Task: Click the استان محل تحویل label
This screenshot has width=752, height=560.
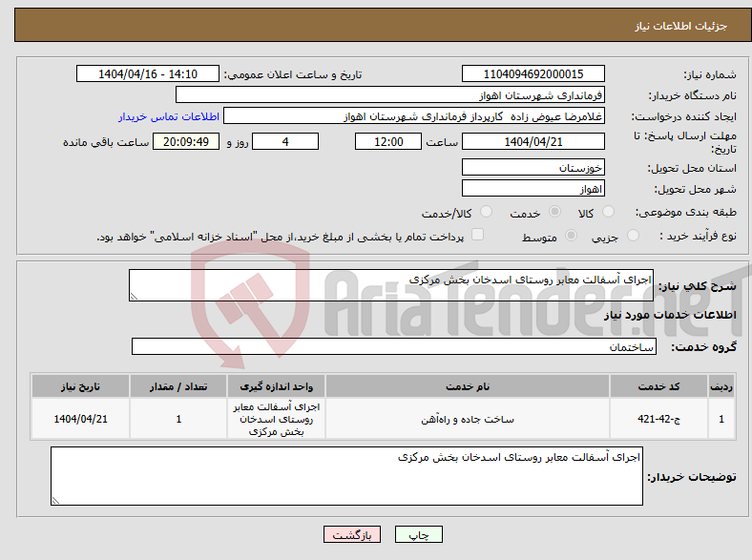Action: [x=692, y=168]
